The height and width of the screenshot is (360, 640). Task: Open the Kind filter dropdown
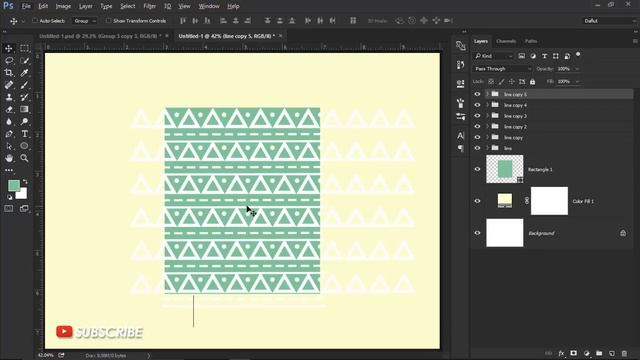493,56
